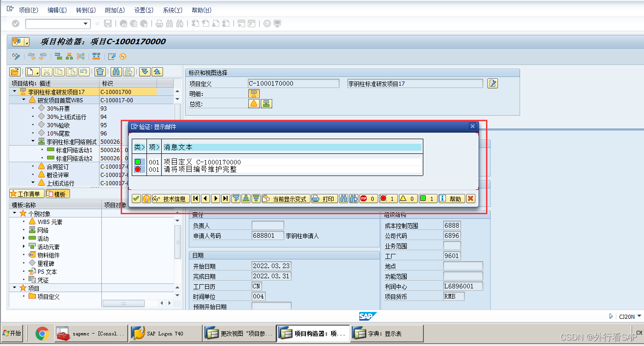Click 开始日期 field 2022.03.23
644x346 pixels.
(x=271, y=266)
